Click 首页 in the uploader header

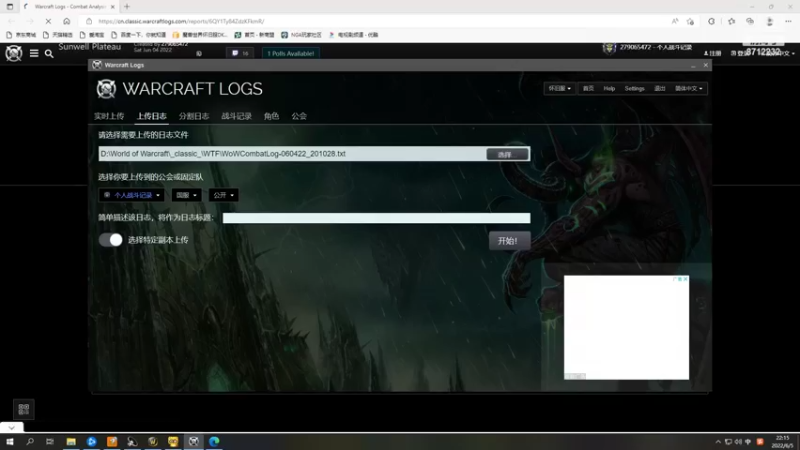click(x=588, y=88)
